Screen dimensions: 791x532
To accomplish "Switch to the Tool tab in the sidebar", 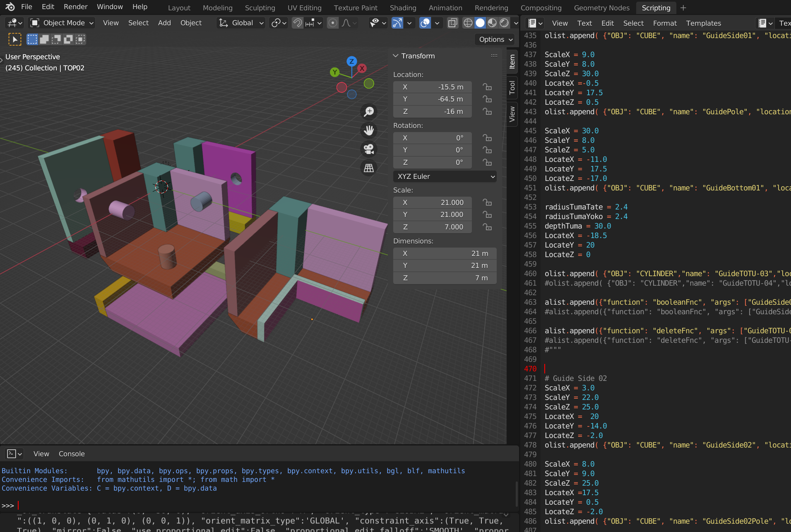I will click(512, 88).
